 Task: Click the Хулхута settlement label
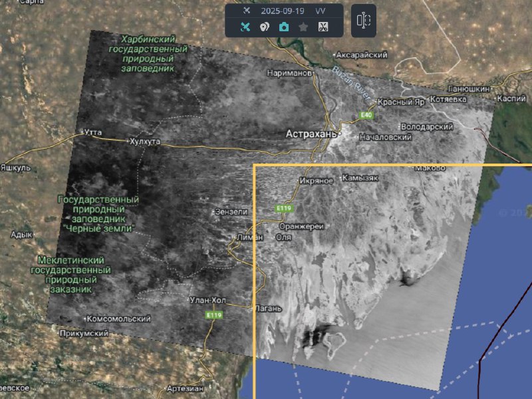point(145,142)
